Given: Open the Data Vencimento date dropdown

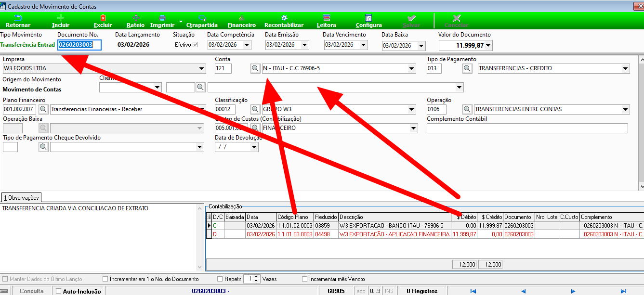Looking at the screenshot, I should tap(363, 45).
